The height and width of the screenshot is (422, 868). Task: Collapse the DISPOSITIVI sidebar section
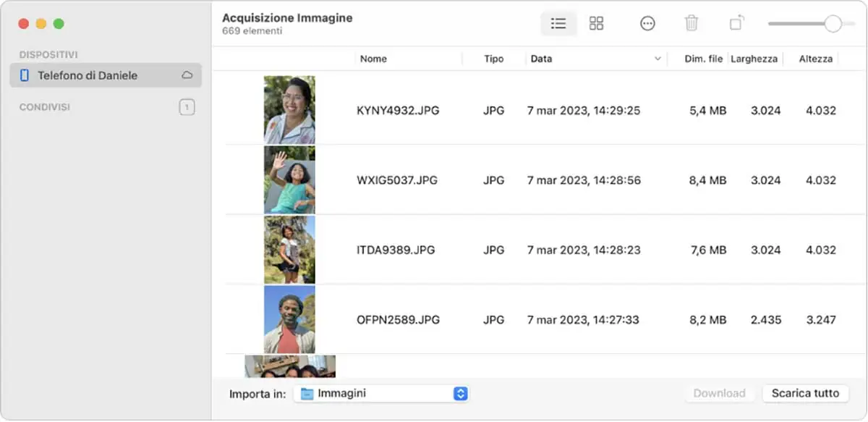point(48,54)
